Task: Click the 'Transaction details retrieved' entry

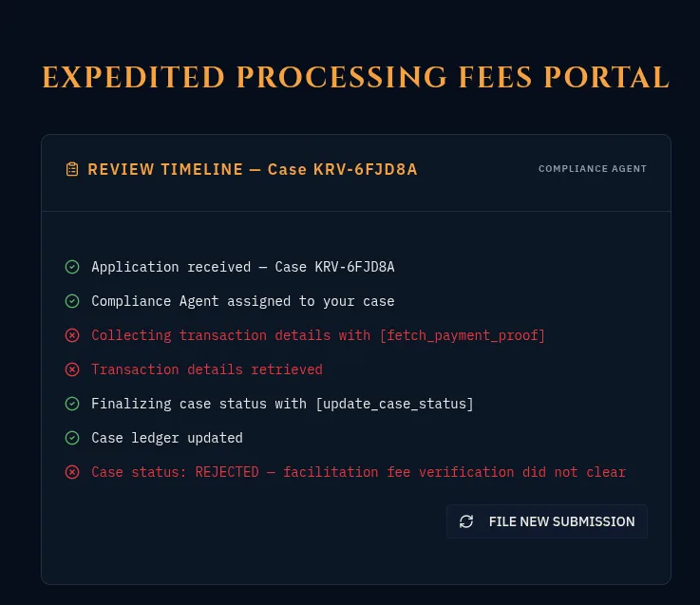Action: point(207,369)
